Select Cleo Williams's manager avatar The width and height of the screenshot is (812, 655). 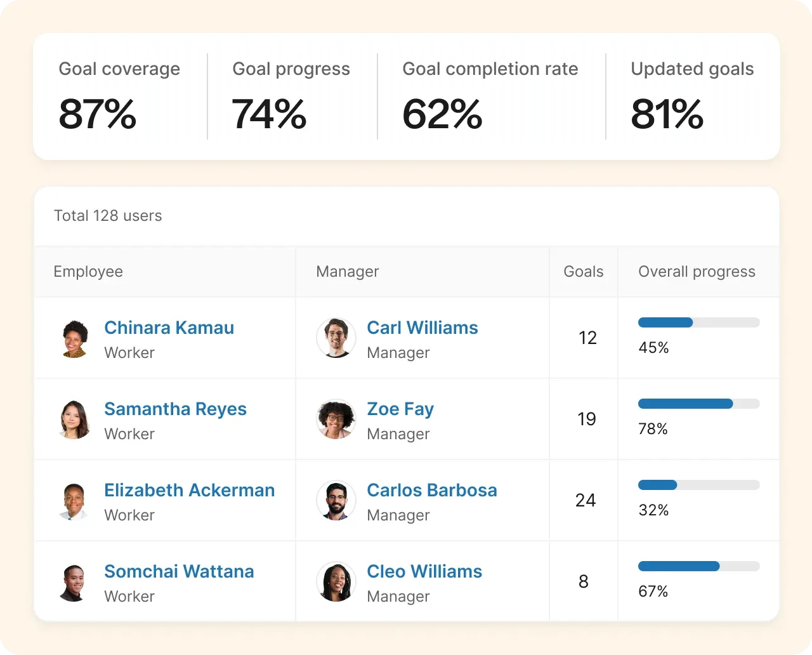point(336,582)
